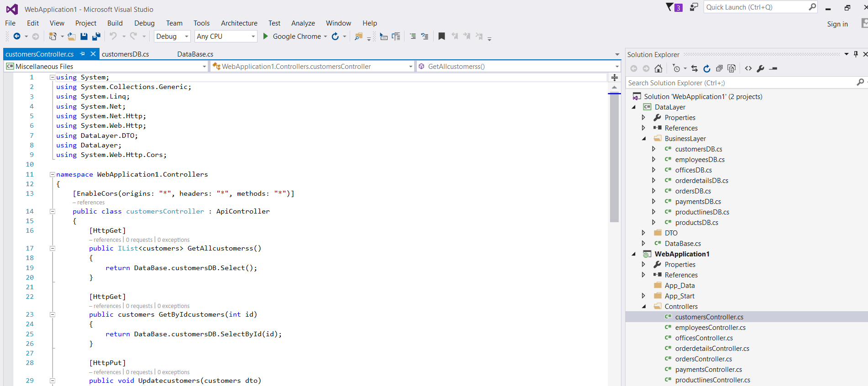Click the Preview Selected Items icon

773,68
